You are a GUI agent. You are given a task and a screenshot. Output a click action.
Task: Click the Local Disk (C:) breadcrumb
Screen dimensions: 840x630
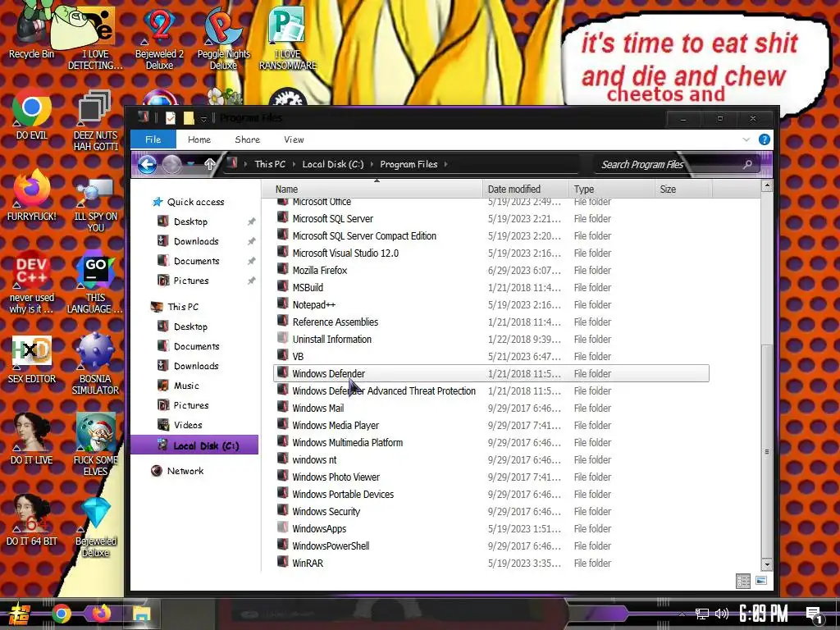coord(333,164)
